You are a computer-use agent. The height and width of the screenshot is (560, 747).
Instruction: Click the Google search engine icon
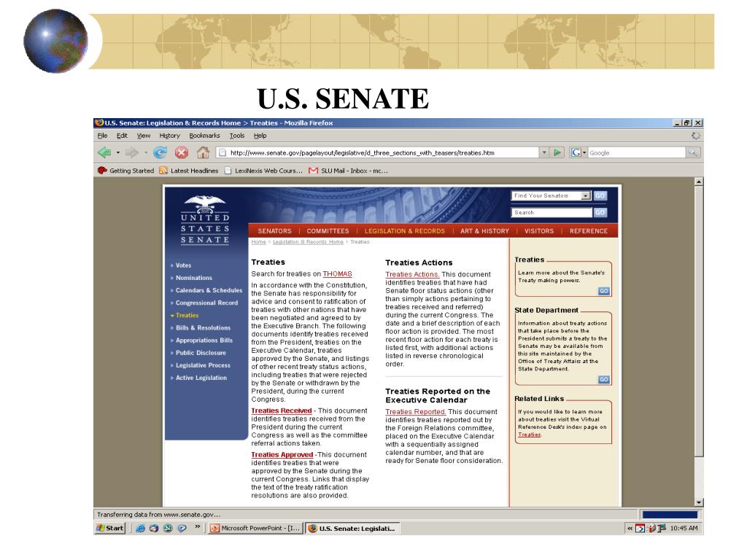(576, 152)
